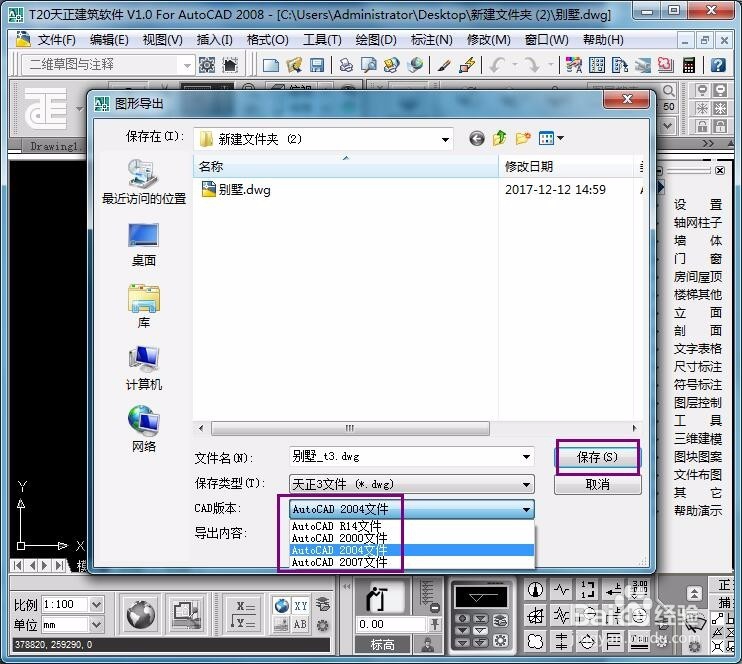Click the compass north arrow icon in the bottom right
This screenshot has width=742, height=664.
coord(535,590)
